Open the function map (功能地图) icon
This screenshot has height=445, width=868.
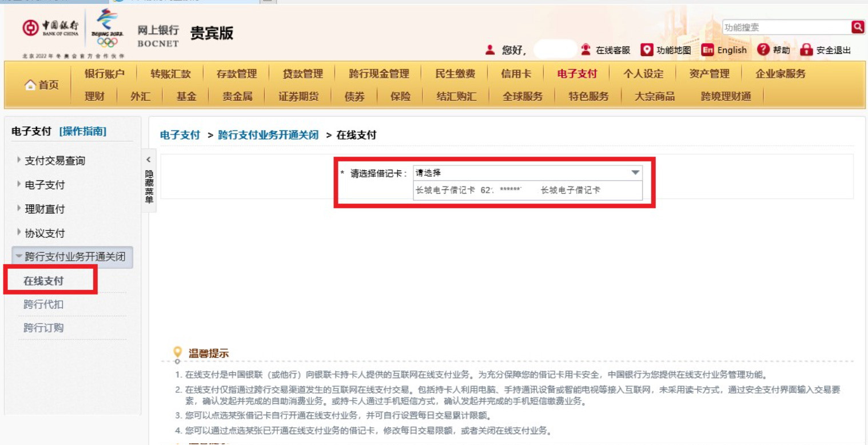(647, 50)
